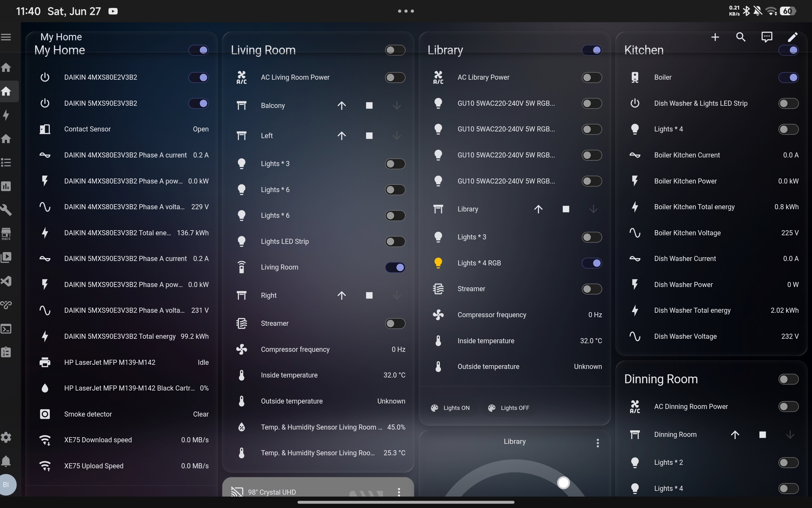The height and width of the screenshot is (508, 812).
Task: Click Dish Washer Voltage 232 V value
Action: pos(790,336)
